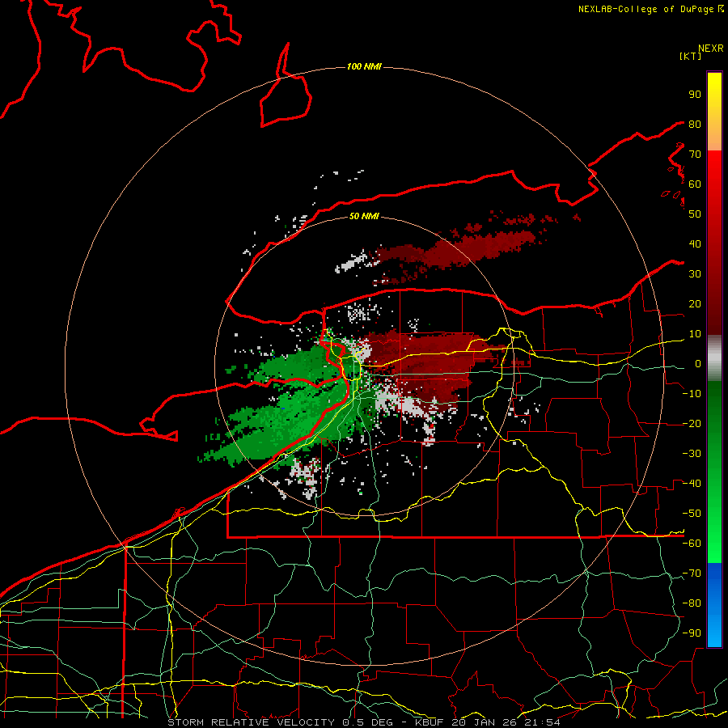Click the 50 NMI range ring label

pos(364,216)
